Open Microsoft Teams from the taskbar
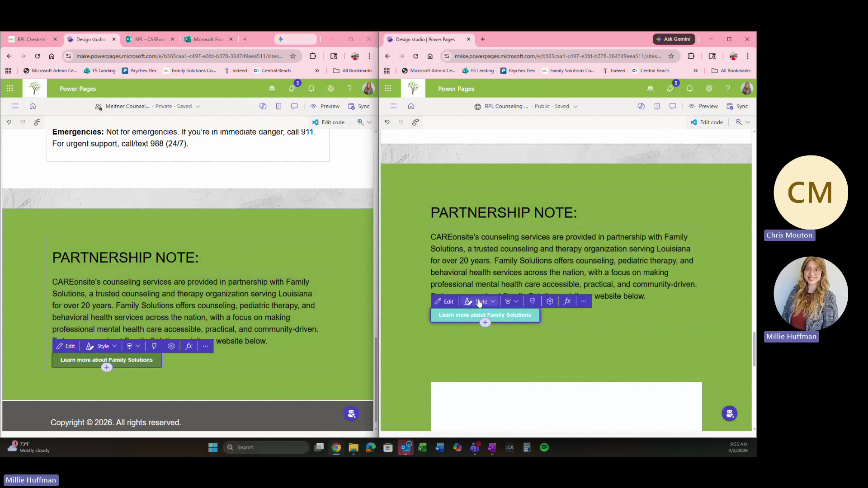 point(475,447)
